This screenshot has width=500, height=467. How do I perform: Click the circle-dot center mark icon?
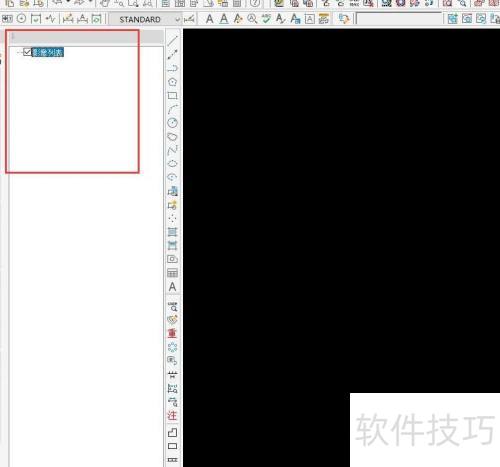21,19
